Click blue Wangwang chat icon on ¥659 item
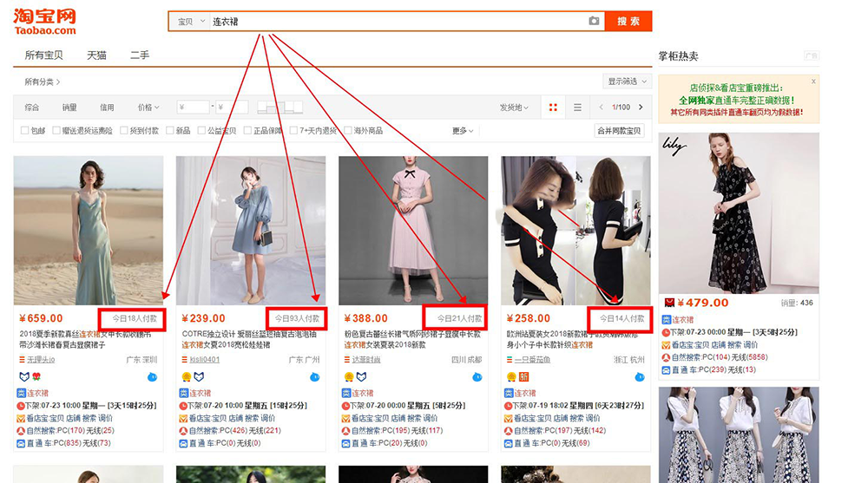The width and height of the screenshot is (868, 483). (152, 376)
